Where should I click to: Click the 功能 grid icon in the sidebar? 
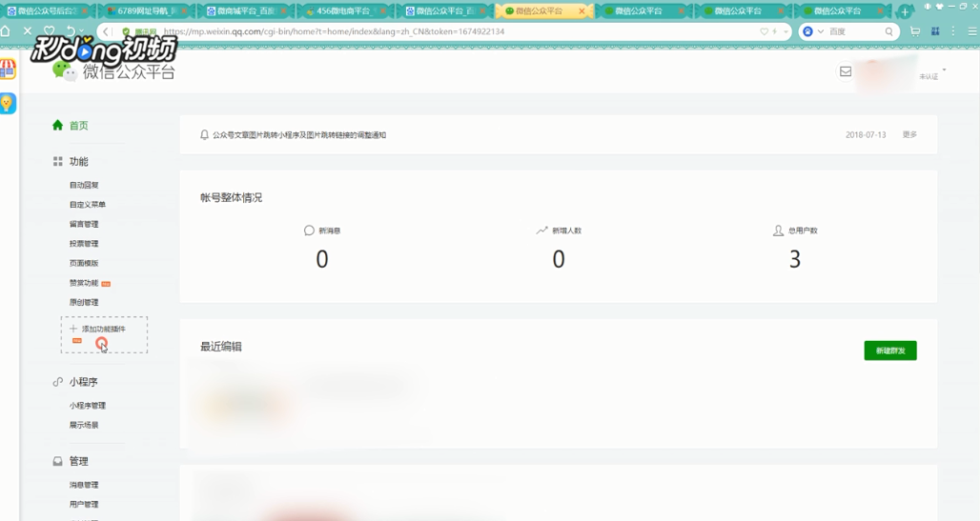(x=57, y=161)
